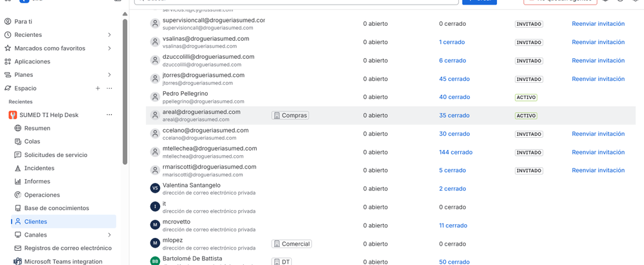Click the avatar of the user named it
Viewport: 644px width, 265px height.
[155, 207]
